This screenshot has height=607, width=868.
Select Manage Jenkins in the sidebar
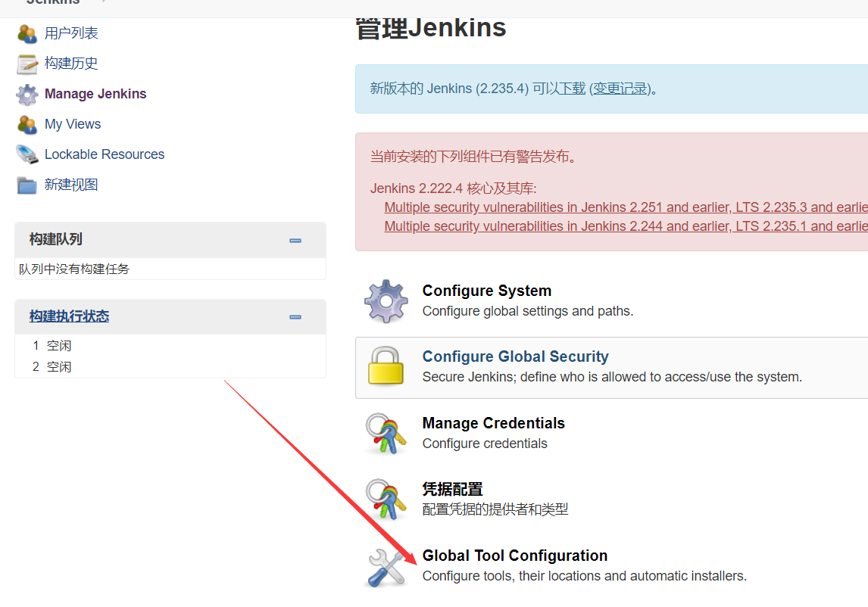[95, 94]
